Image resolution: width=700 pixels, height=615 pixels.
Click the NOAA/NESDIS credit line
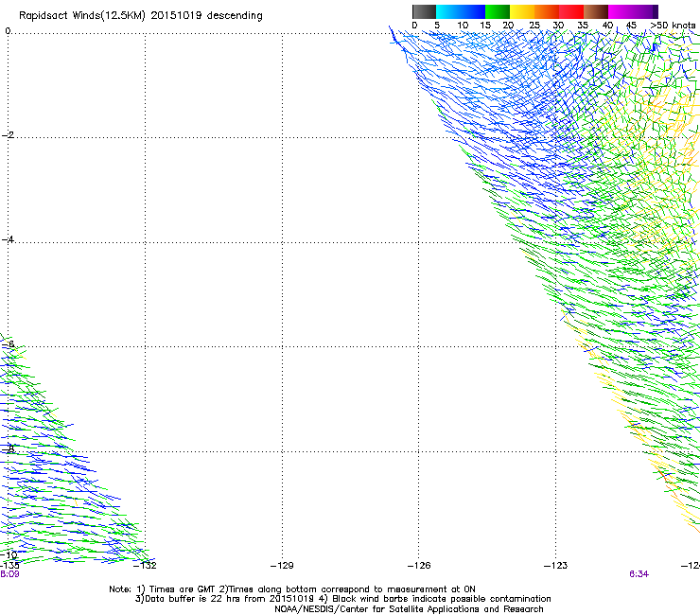click(409, 609)
